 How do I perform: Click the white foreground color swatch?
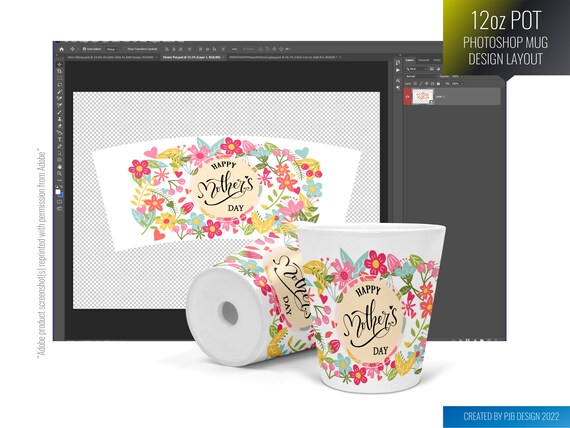tap(58, 192)
